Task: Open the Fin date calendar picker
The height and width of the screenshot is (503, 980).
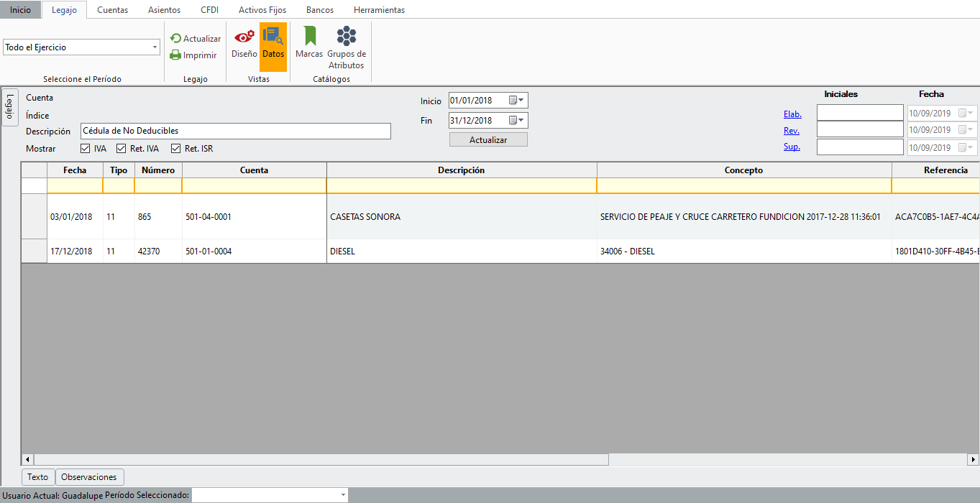Action: (x=516, y=121)
